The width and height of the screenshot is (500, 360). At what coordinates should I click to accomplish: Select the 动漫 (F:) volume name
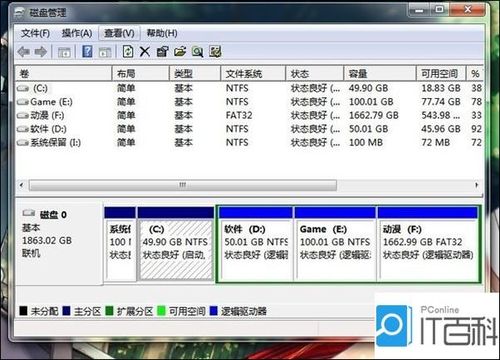(x=47, y=116)
